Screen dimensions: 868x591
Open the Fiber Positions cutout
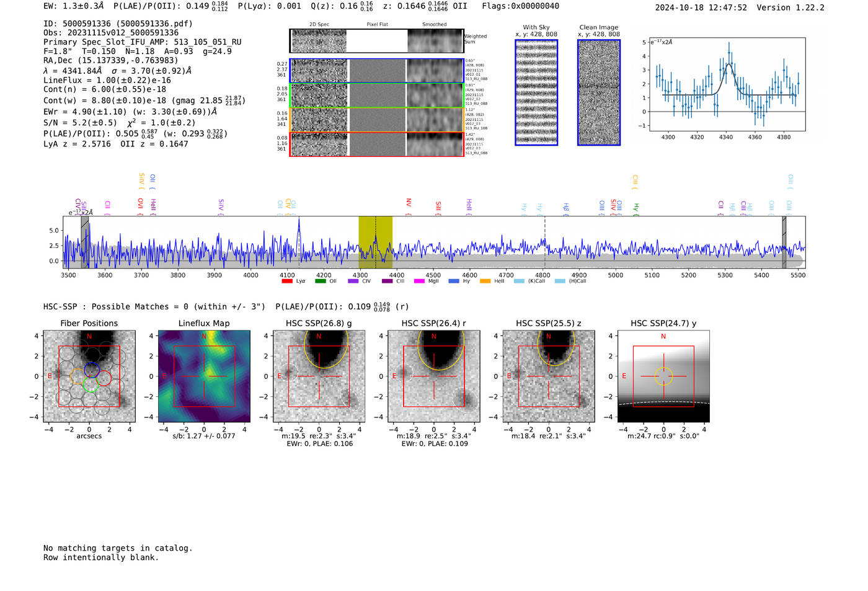pyautogui.click(x=89, y=376)
